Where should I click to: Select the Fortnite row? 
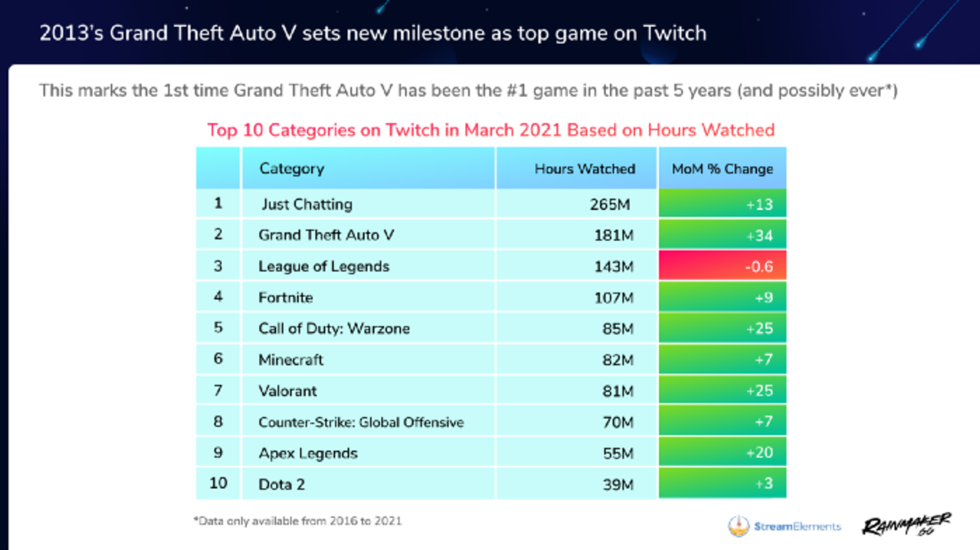pyautogui.click(x=492, y=298)
